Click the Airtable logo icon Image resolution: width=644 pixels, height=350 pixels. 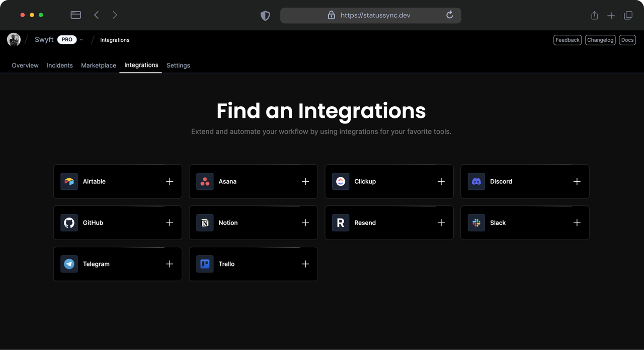pyautogui.click(x=69, y=181)
